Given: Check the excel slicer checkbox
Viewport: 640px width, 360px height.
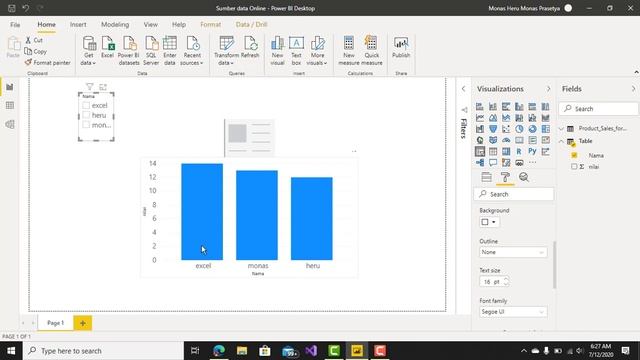Looking at the screenshot, I should 86,105.
